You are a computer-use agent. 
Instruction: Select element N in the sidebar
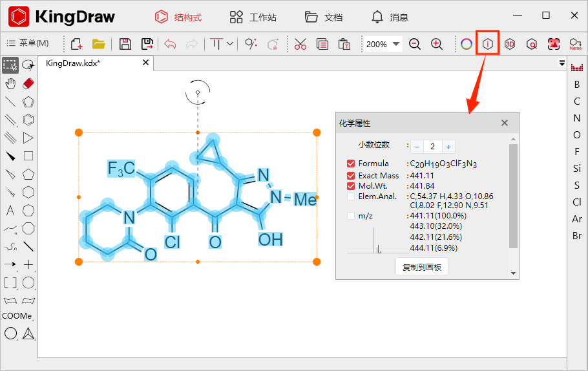point(577,118)
